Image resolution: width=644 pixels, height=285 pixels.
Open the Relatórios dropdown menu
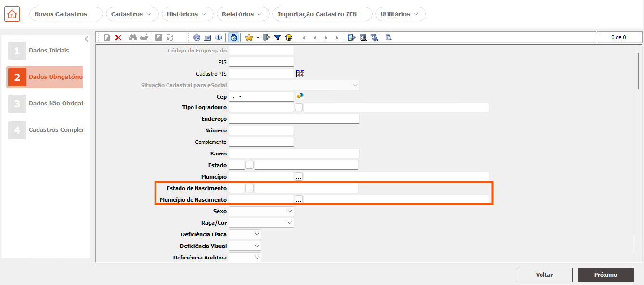click(243, 14)
